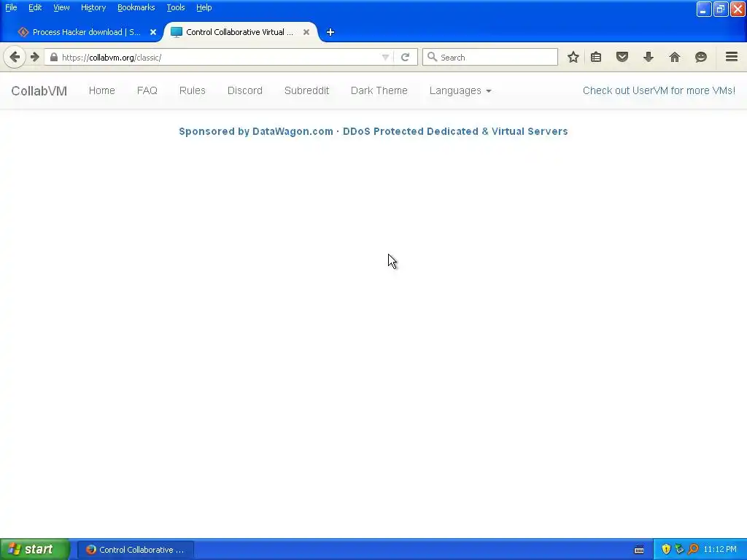Open the View menu
The width and height of the screenshot is (747, 560).
pyautogui.click(x=61, y=7)
